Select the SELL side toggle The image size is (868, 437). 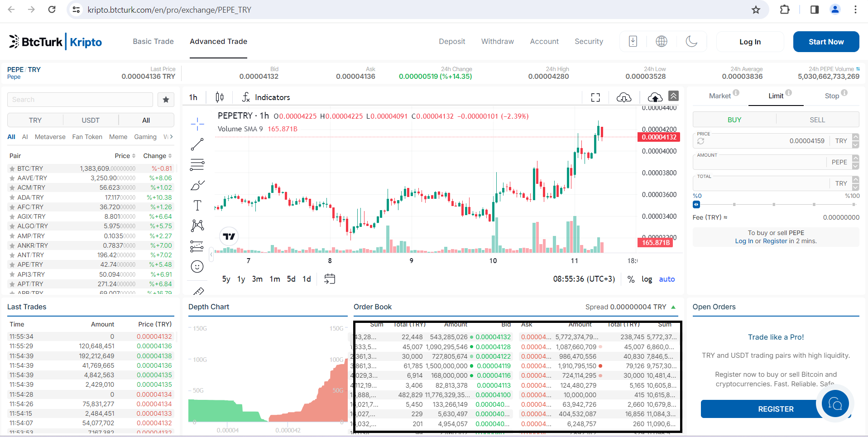point(817,120)
